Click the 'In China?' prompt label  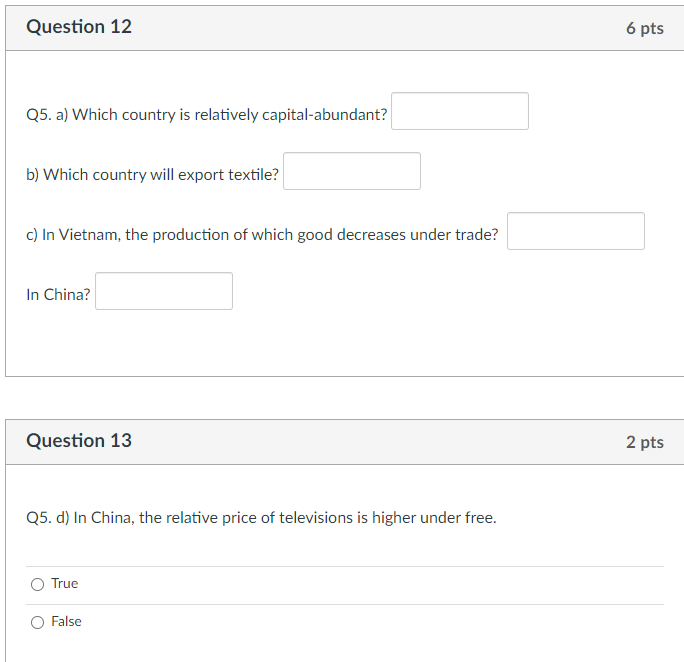tap(58, 295)
